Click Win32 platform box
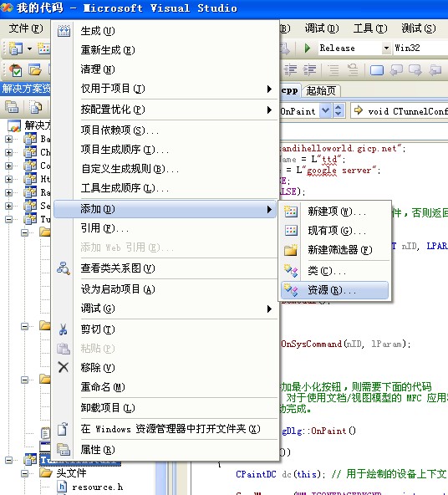Viewport: 448px width, 495px height. 420,48
